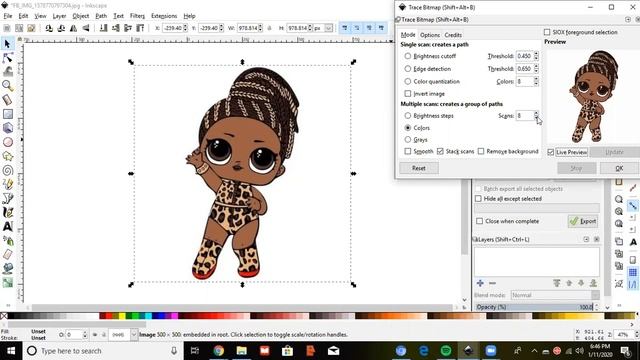Switch to Credits tab in Trace Bitmap
The image size is (640, 360).
(x=453, y=35)
